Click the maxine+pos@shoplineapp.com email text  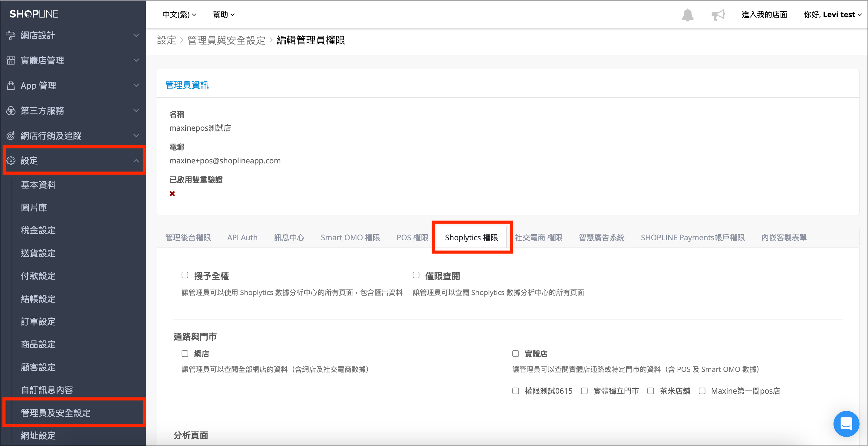(x=225, y=161)
